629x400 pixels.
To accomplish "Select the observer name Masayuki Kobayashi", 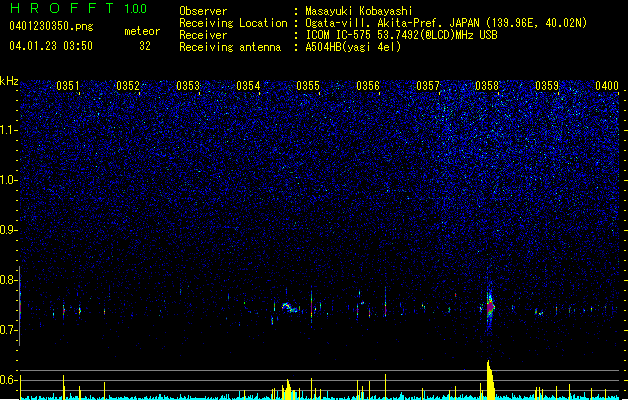I will point(359,11).
